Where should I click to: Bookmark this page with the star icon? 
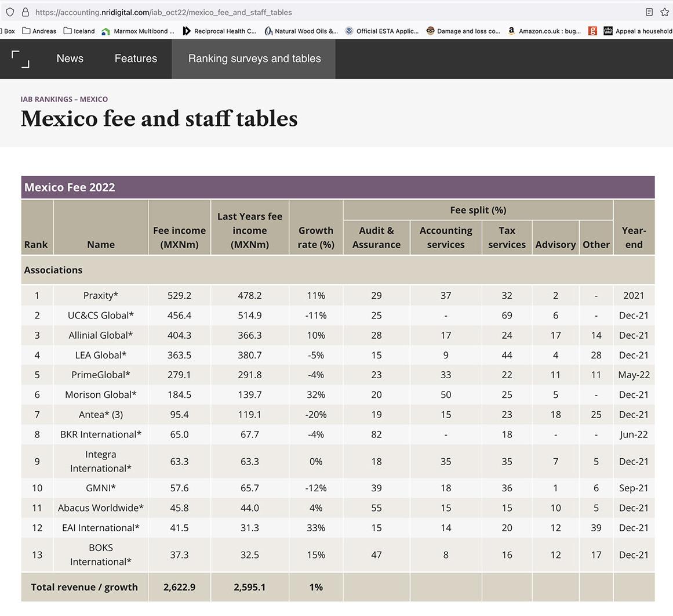coord(665,12)
